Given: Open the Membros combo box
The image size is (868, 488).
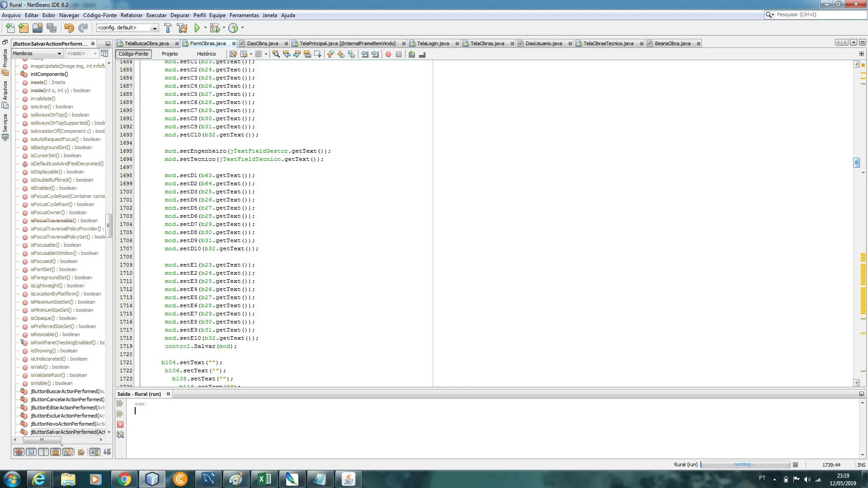Looking at the screenshot, I should pyautogui.click(x=37, y=53).
